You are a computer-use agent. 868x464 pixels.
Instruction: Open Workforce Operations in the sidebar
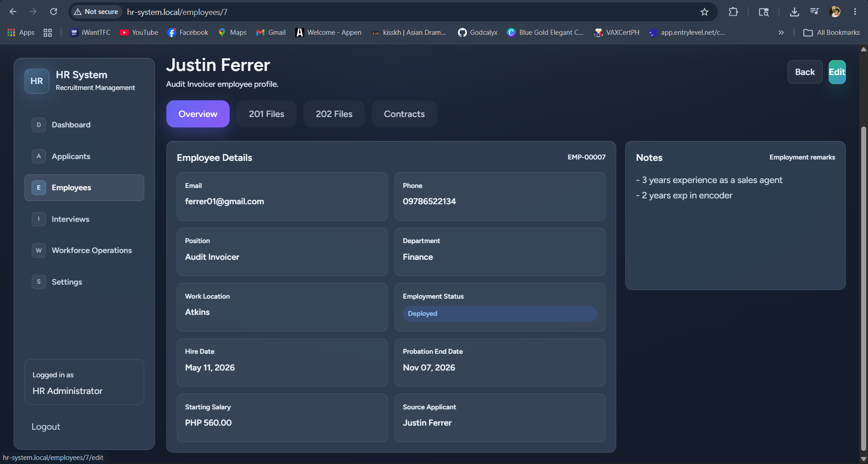point(84,250)
